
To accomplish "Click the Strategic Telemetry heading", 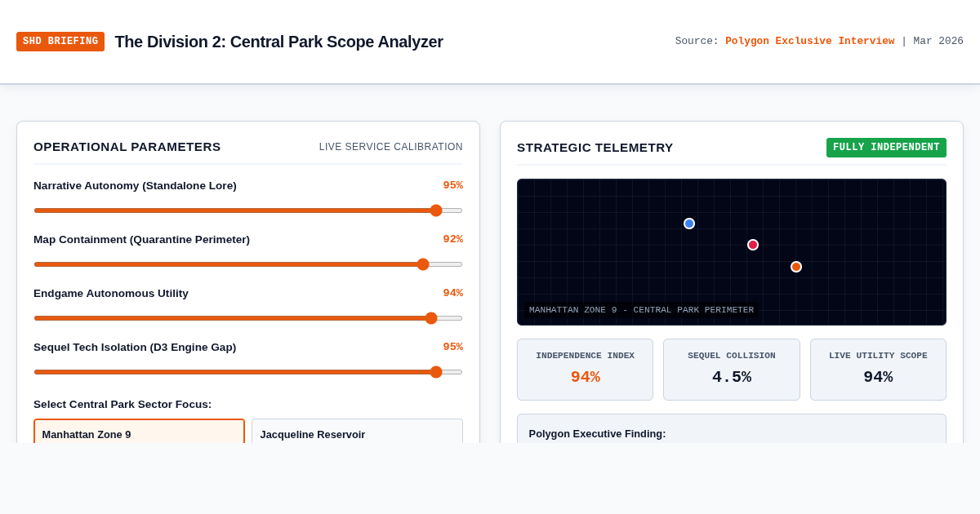I will pos(595,148).
